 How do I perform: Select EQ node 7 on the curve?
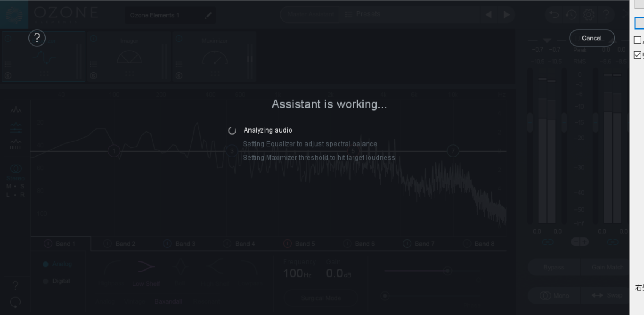(453, 151)
